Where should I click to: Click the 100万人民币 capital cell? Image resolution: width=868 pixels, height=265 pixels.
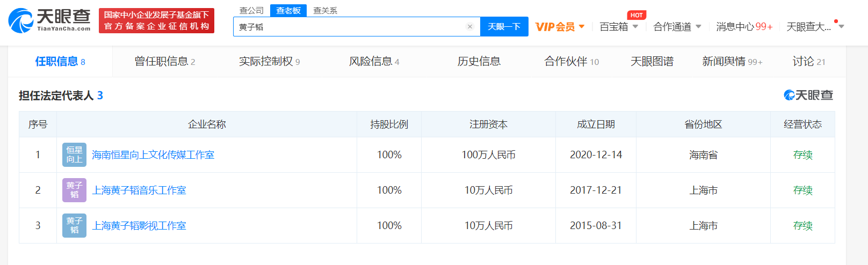tap(488, 155)
